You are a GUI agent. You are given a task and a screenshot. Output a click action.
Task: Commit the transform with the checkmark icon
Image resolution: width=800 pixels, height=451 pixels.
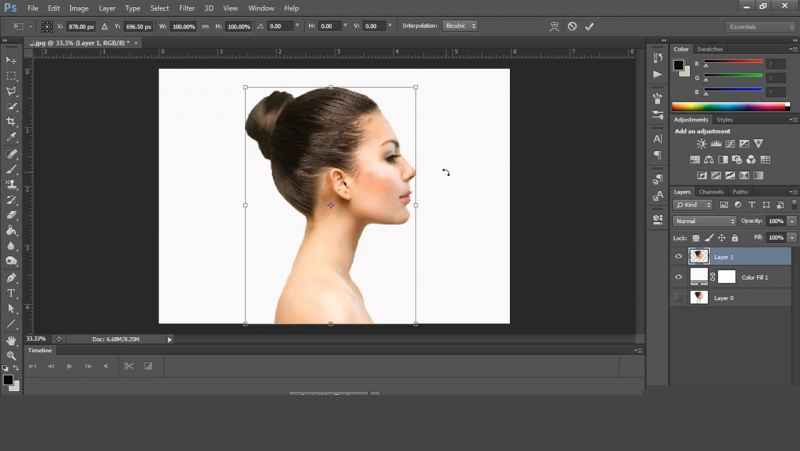pyautogui.click(x=589, y=26)
